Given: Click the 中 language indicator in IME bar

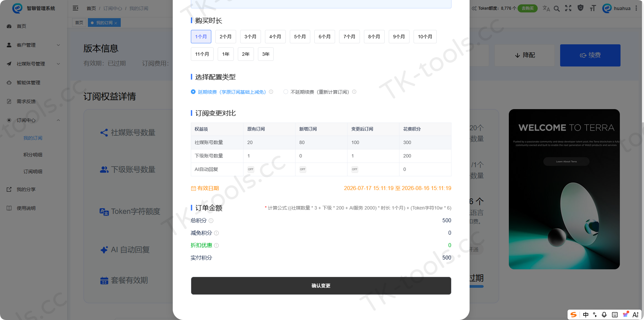Looking at the screenshot, I should pos(586,315).
